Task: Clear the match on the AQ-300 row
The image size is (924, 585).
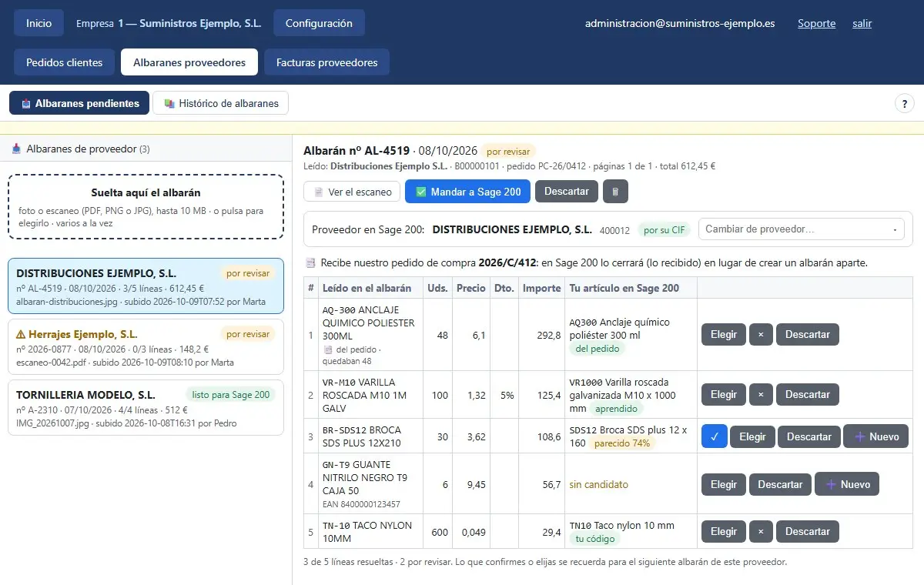Action: pos(761,335)
